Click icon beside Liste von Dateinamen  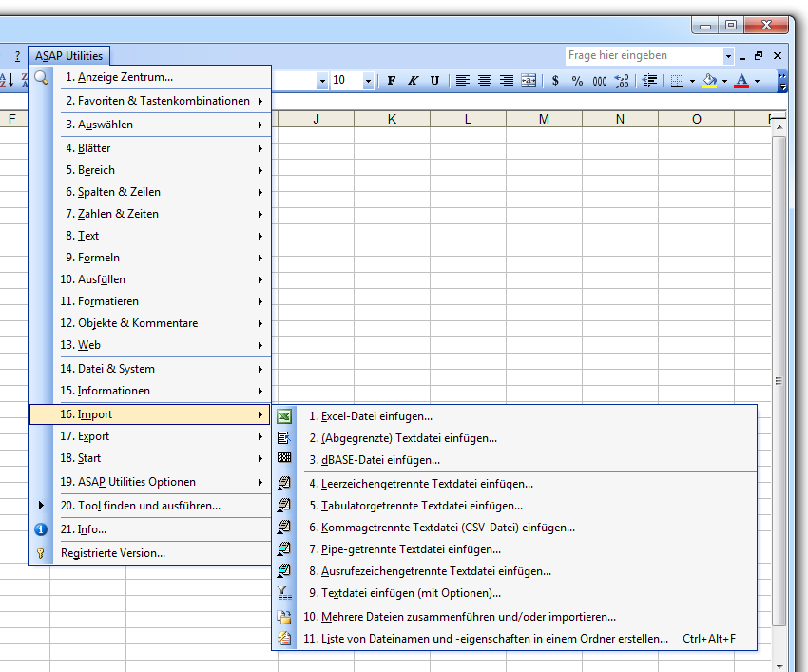click(x=284, y=639)
